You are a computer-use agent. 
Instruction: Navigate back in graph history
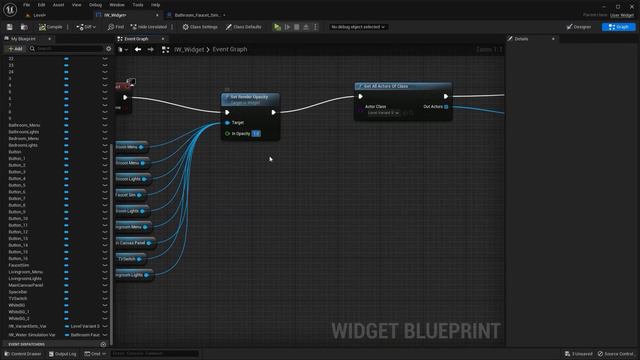[138, 49]
